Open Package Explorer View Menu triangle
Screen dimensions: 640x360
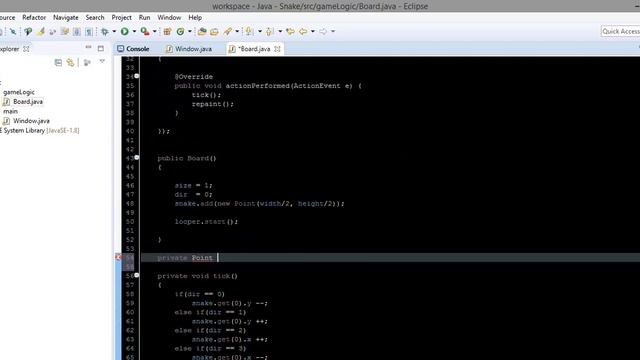[x=102, y=62]
